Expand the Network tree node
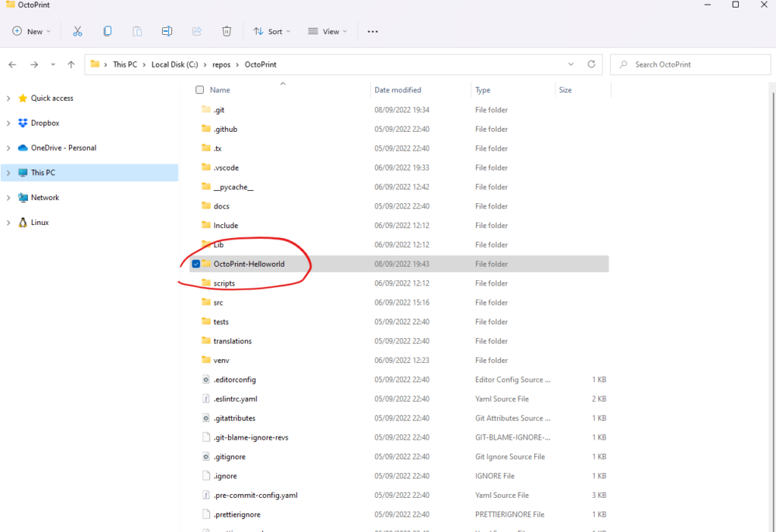 click(8, 198)
